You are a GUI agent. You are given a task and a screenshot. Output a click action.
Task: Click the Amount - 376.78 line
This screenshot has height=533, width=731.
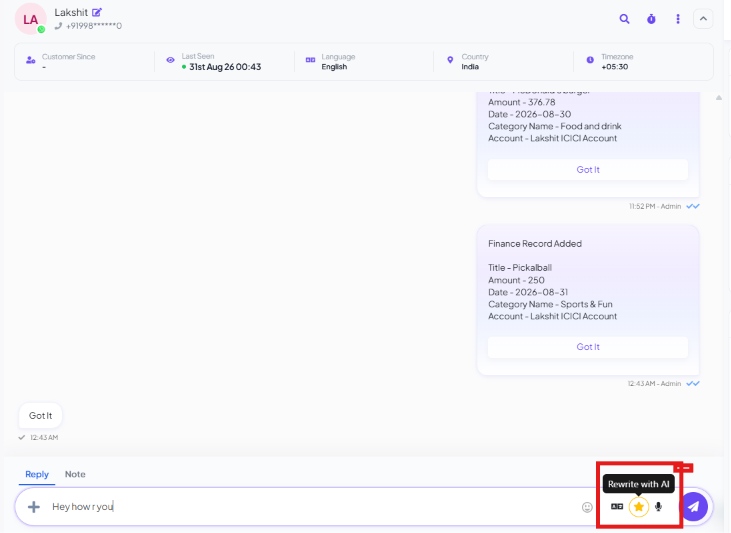(x=522, y=102)
